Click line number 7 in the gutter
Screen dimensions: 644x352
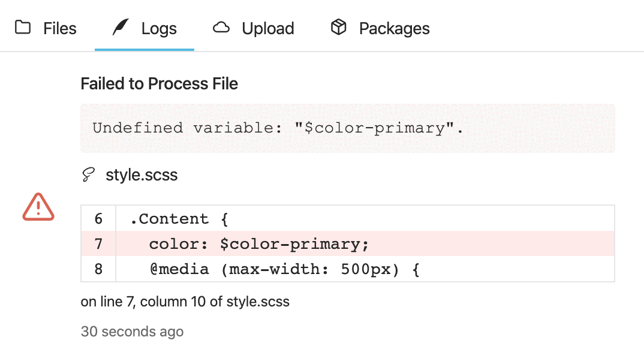(x=98, y=244)
